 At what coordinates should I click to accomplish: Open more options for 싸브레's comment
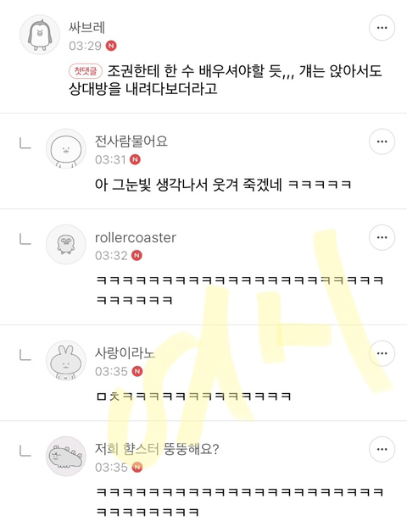tap(382, 28)
